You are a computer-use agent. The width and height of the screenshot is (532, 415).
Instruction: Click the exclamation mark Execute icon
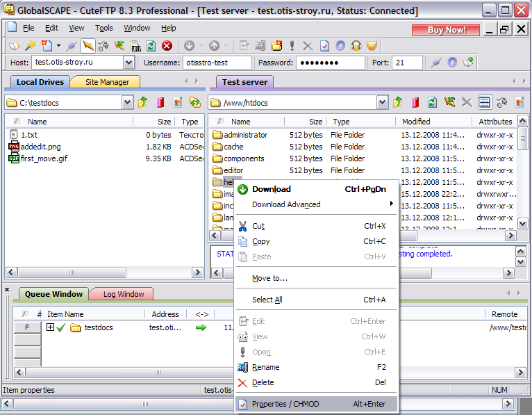tap(292, 45)
